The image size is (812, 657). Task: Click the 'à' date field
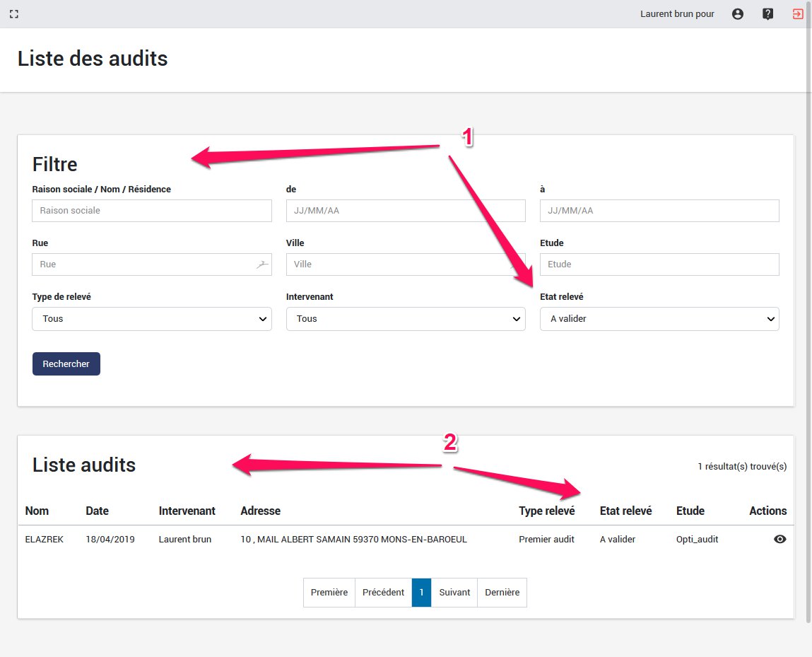659,210
